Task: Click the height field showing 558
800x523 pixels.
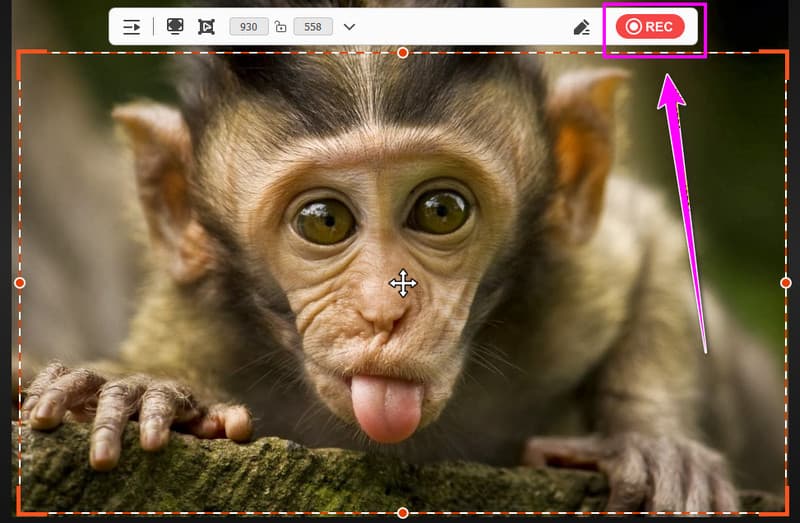Action: tap(313, 27)
